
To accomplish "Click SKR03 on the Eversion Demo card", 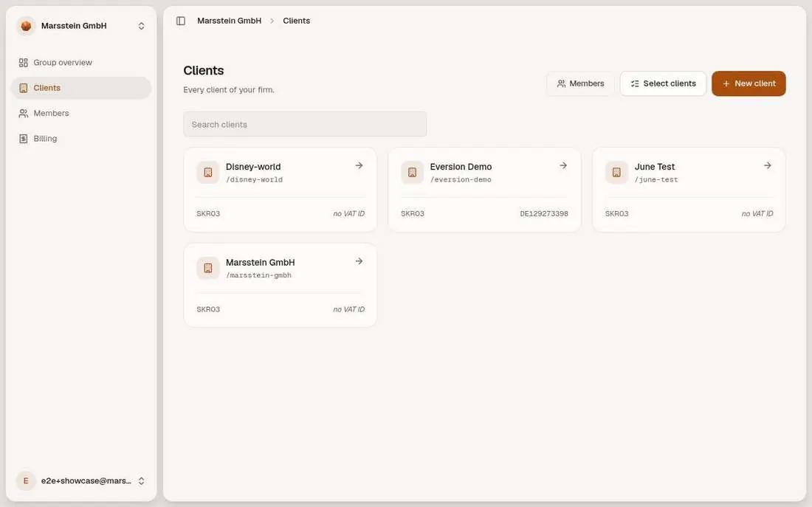I will [413, 214].
